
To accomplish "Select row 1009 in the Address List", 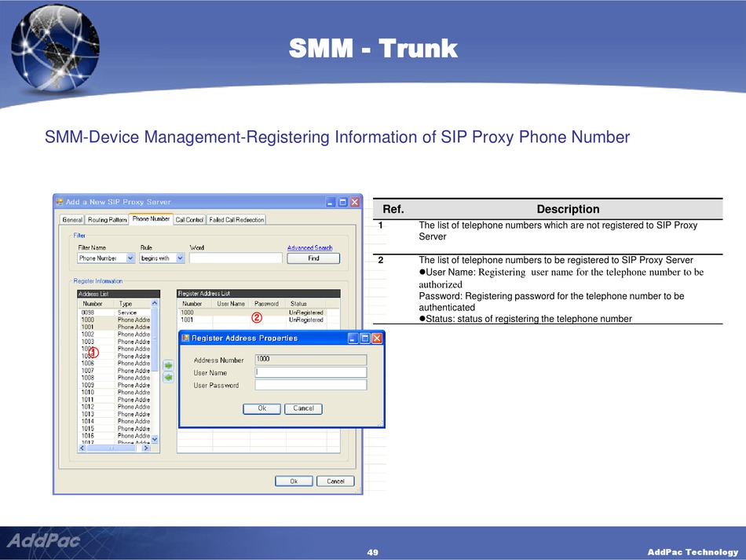I will tap(115, 385).
